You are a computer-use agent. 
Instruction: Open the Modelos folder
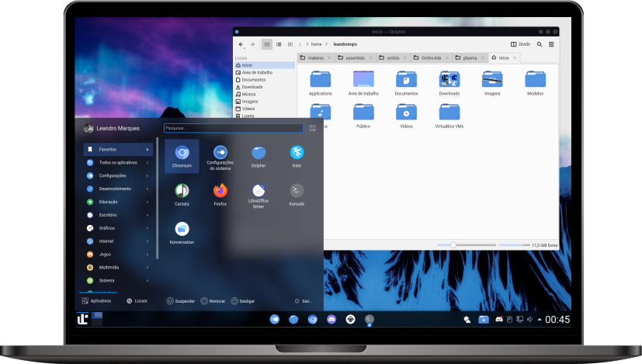(535, 83)
